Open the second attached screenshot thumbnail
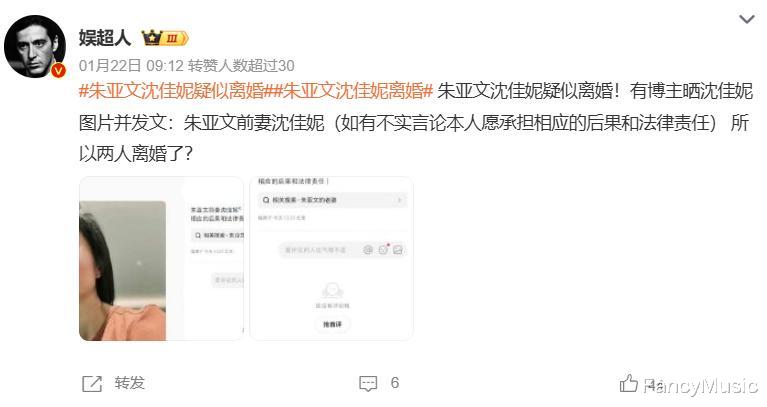This screenshot has width=767, height=407. pos(331,259)
